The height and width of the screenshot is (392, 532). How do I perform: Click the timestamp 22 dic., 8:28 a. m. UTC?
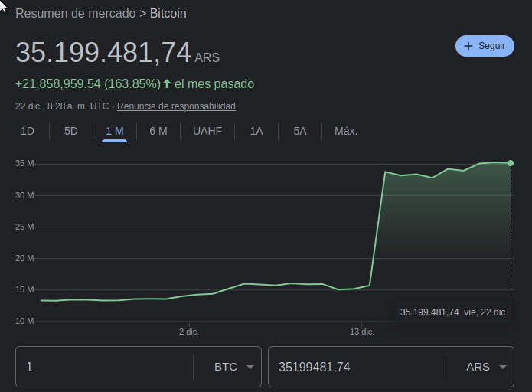(62, 106)
